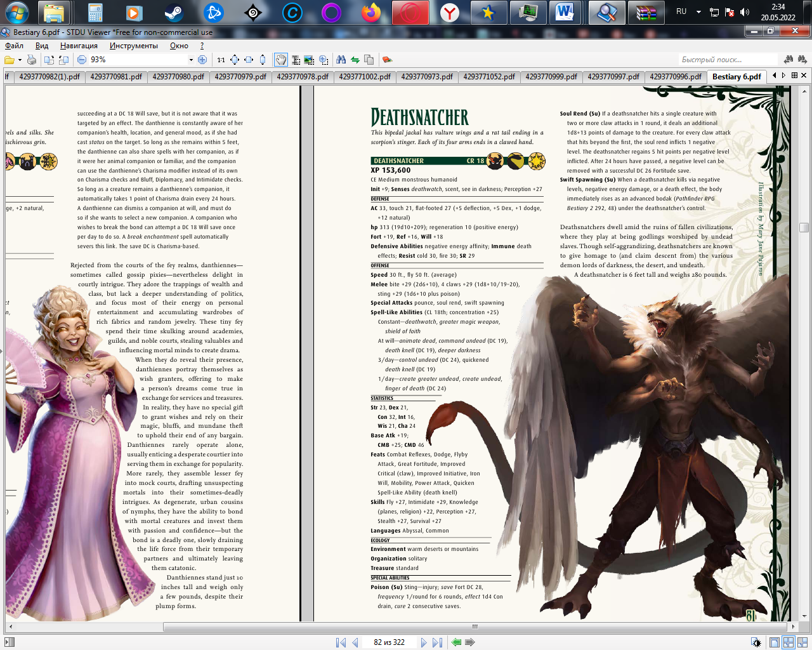This screenshot has height=650, width=812.
Task: Switch to the 4293770979.pdf tab
Action: (x=240, y=77)
